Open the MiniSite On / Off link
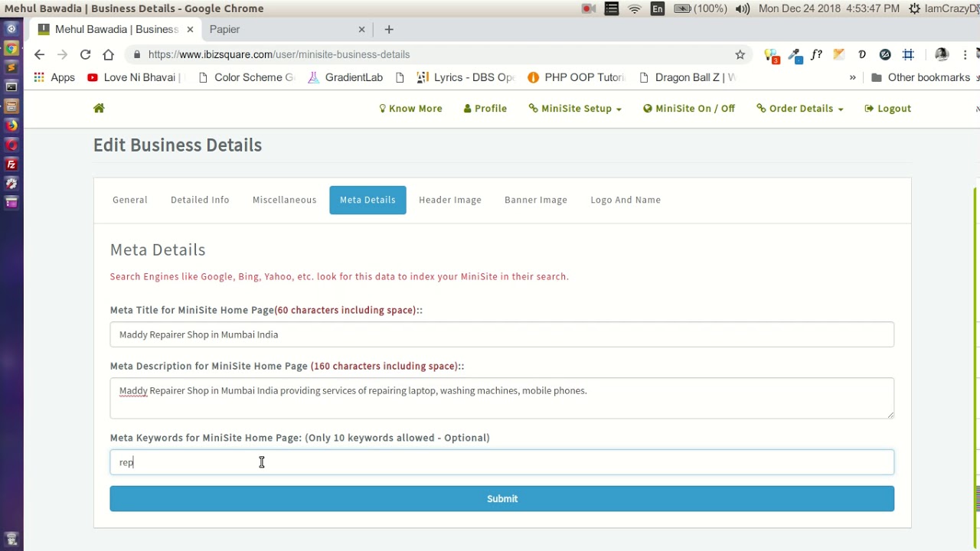 [x=689, y=109]
